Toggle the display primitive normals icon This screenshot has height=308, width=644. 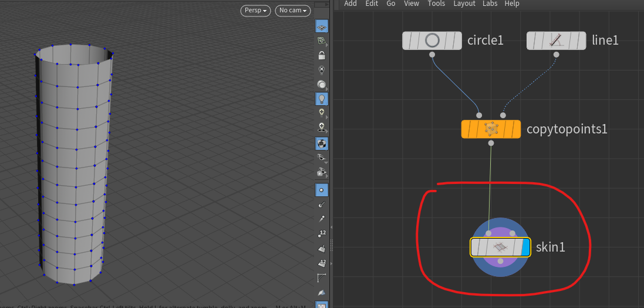[x=322, y=249]
